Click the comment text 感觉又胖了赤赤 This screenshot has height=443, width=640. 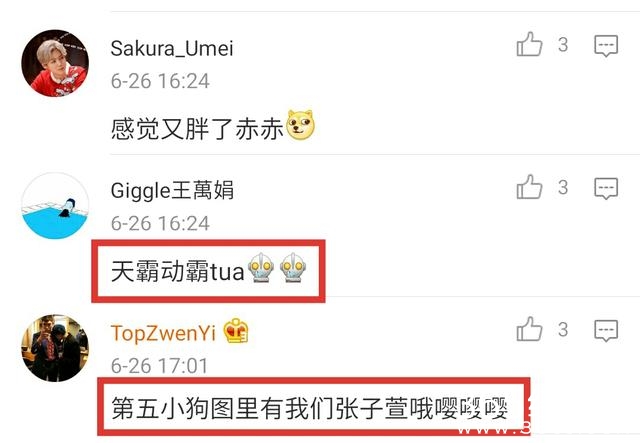pos(197,129)
